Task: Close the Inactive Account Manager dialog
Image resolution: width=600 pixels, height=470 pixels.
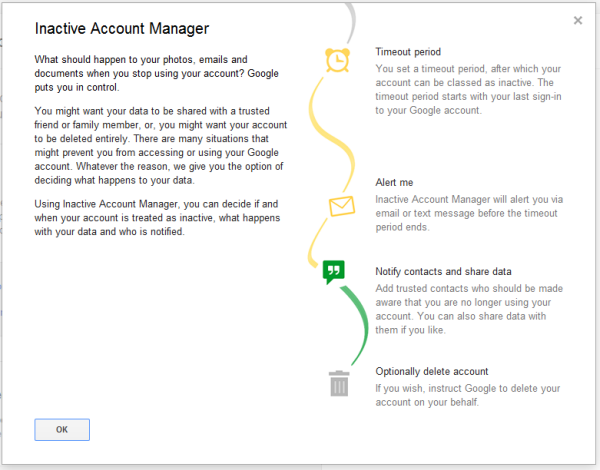Action: [x=578, y=20]
